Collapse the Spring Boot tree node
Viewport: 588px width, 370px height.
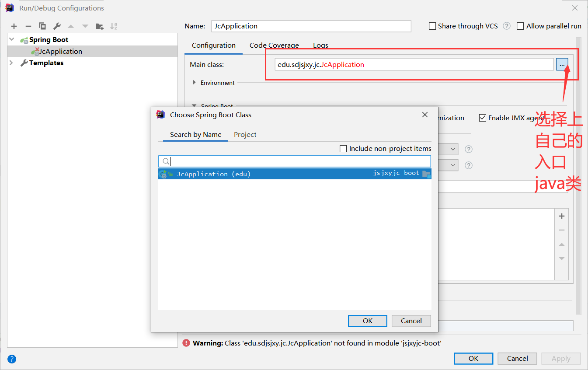point(12,39)
